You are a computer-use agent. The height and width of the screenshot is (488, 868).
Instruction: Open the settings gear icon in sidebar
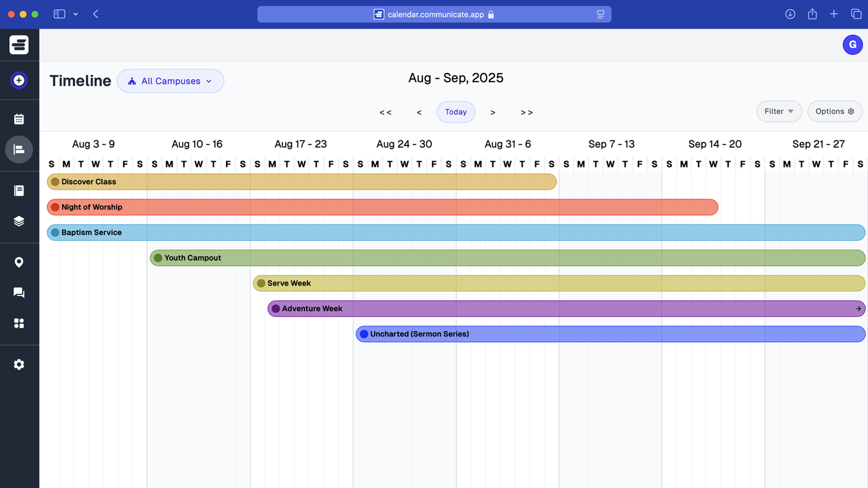pyautogui.click(x=19, y=364)
